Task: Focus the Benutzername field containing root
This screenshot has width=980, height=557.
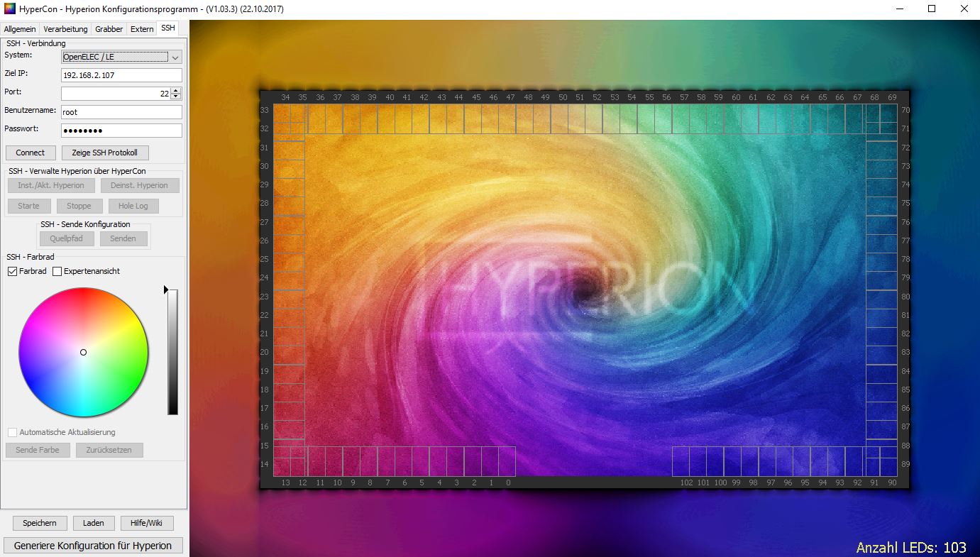Action: 121,112
